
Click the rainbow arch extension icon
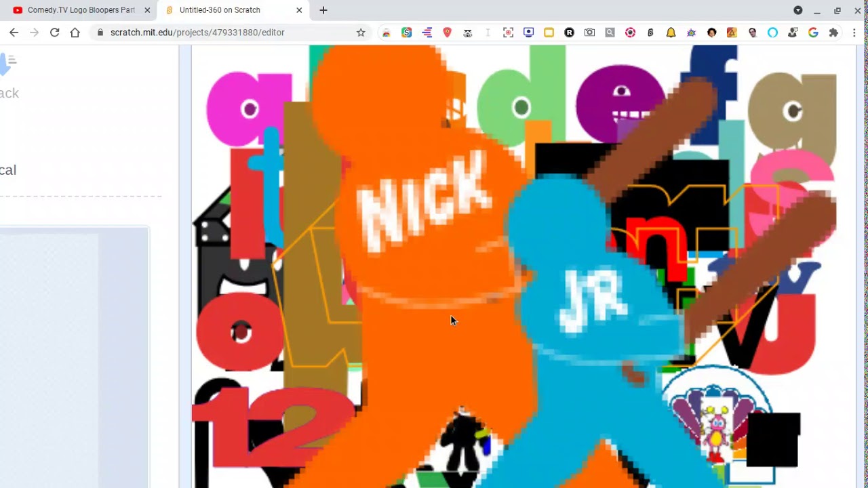click(386, 33)
